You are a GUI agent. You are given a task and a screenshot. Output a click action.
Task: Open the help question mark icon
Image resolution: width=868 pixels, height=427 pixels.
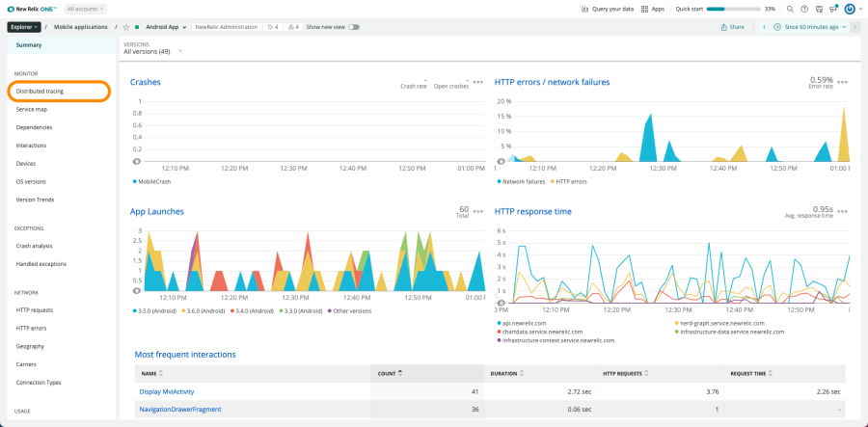click(804, 9)
